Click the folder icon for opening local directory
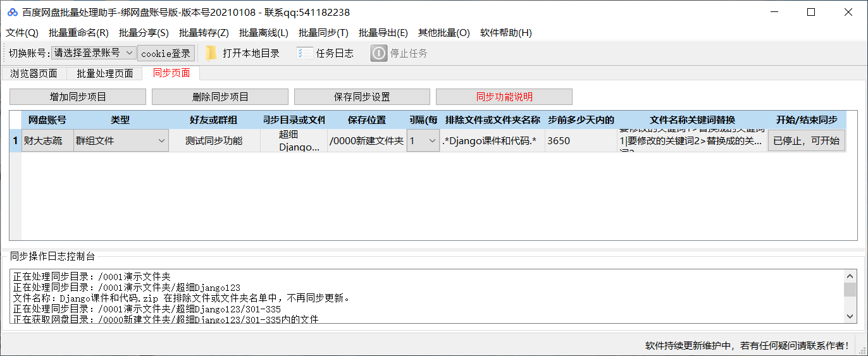Image resolution: width=868 pixels, height=356 pixels. (x=211, y=53)
